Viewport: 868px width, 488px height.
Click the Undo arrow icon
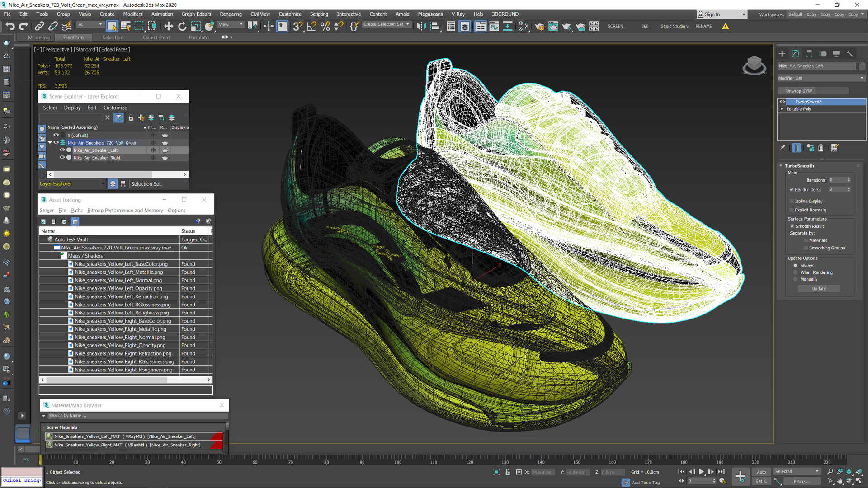click(10, 26)
